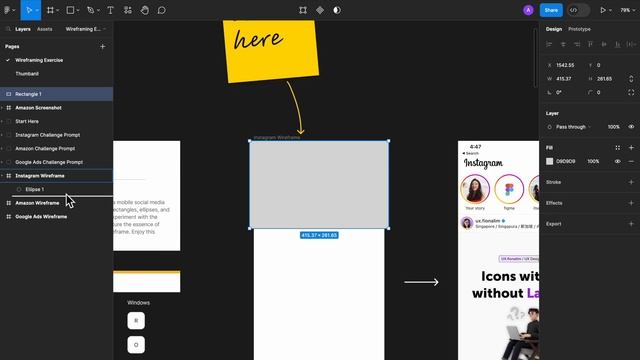This screenshot has width=640, height=360.
Task: Click Align bottom icon
Action: pyautogui.click(x=618, y=44)
